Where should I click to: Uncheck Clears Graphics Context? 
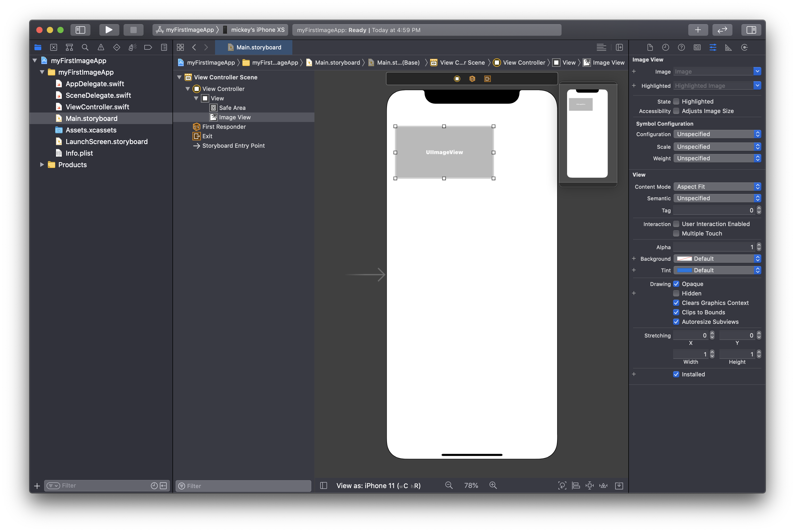[x=676, y=303]
